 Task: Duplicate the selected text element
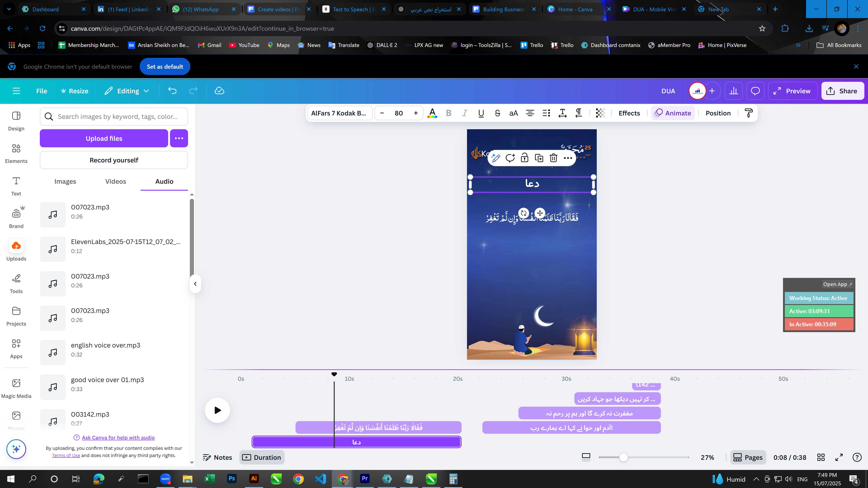coord(539,158)
